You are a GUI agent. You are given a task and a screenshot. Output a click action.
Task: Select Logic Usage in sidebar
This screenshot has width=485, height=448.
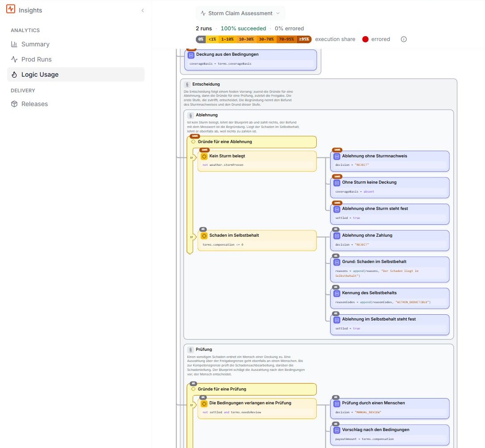tap(76, 74)
